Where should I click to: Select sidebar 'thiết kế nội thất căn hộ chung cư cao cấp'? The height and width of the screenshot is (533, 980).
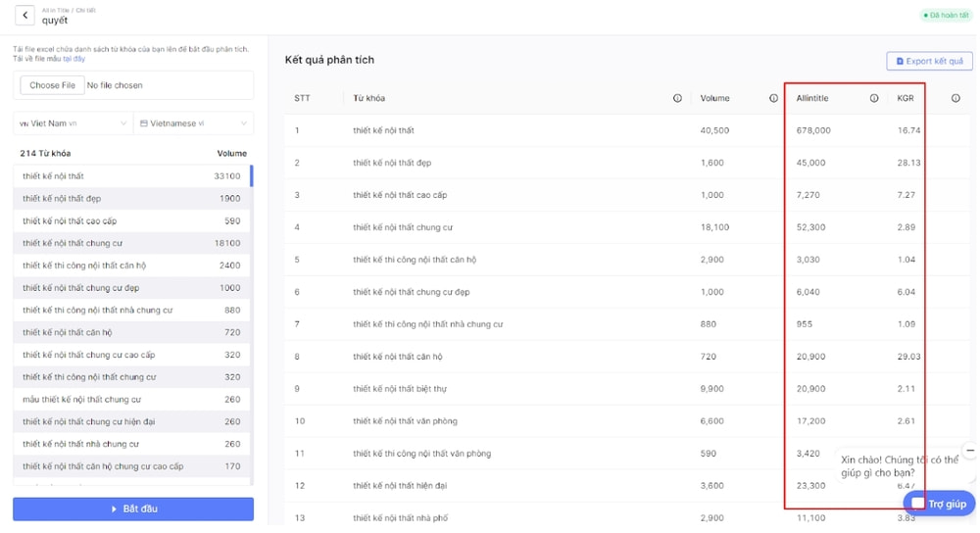tap(131, 466)
